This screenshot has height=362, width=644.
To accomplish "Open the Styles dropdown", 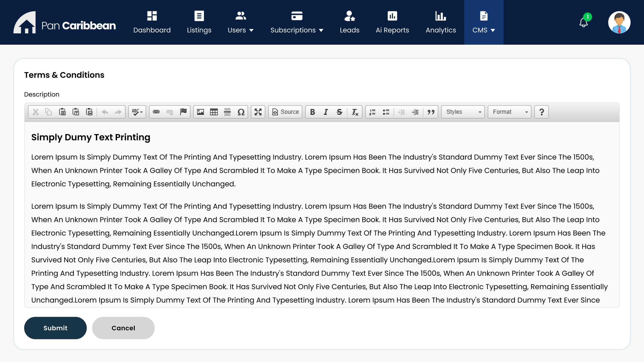I will point(463,112).
